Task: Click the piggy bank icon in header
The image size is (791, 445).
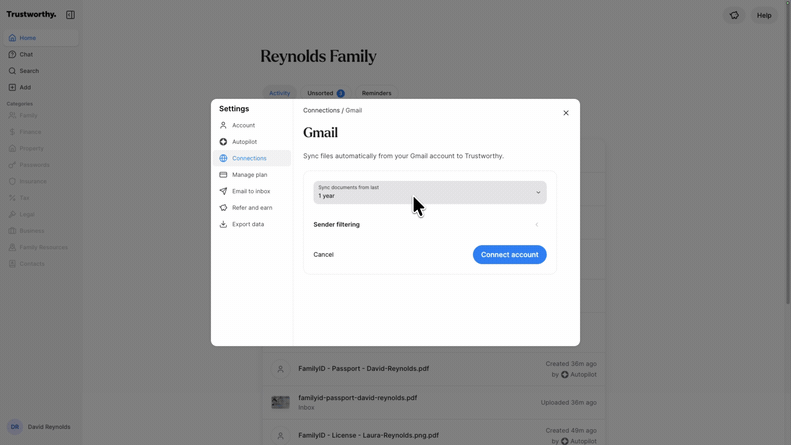Action: point(734,15)
